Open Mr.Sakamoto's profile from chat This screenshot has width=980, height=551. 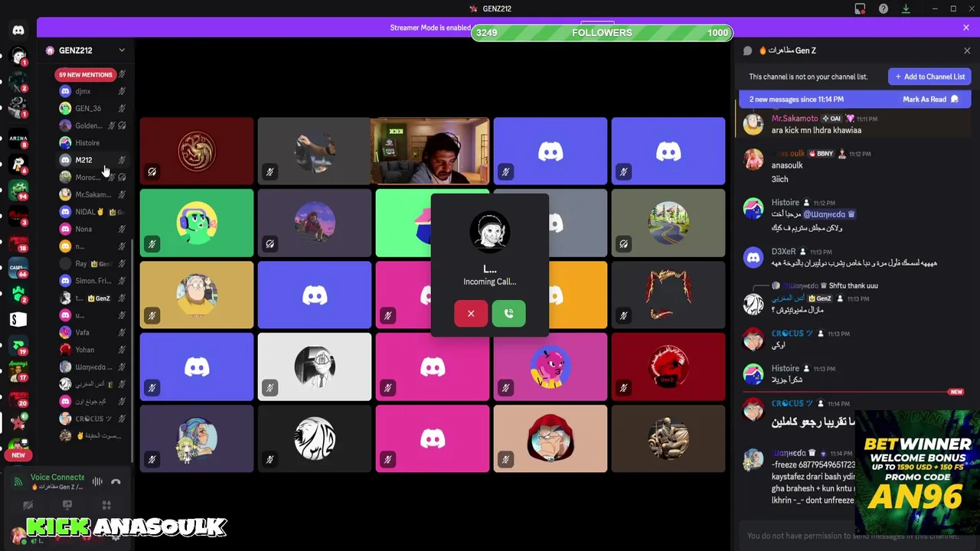click(x=795, y=119)
